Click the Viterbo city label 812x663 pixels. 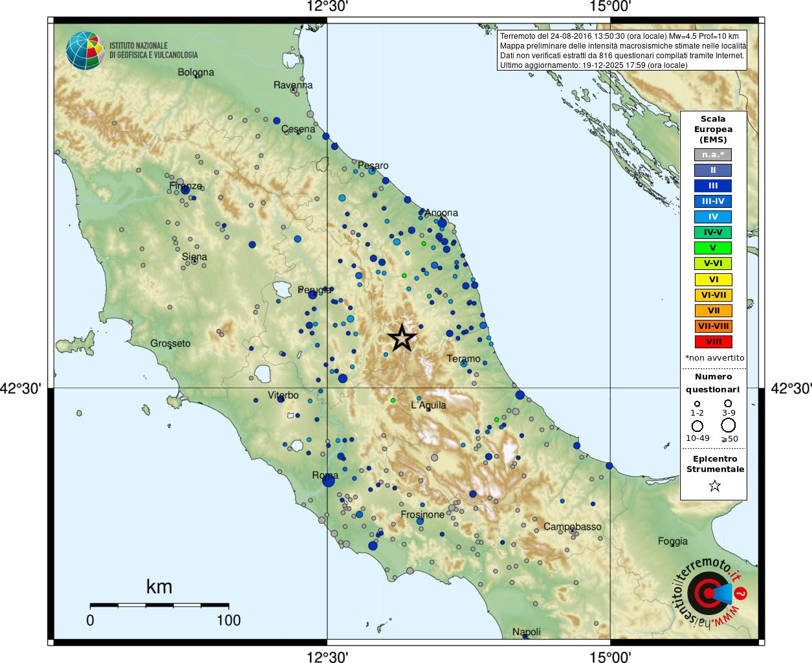(283, 395)
